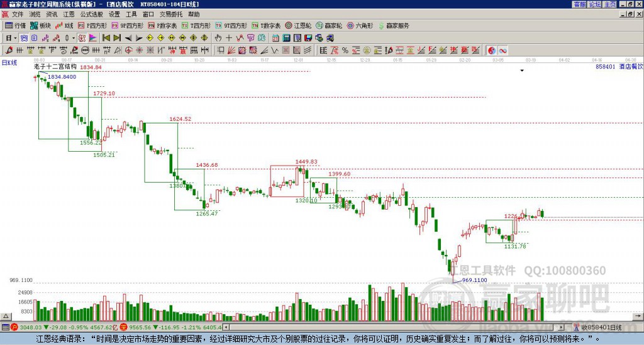The image size is (644, 345).
Task: Open 赢家服务 from the toolbar
Action: pyautogui.click(x=394, y=25)
